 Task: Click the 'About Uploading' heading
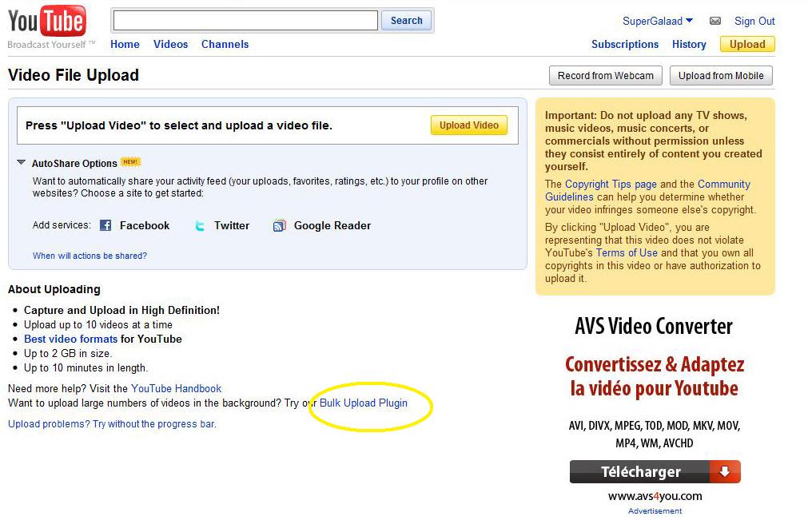tap(54, 289)
